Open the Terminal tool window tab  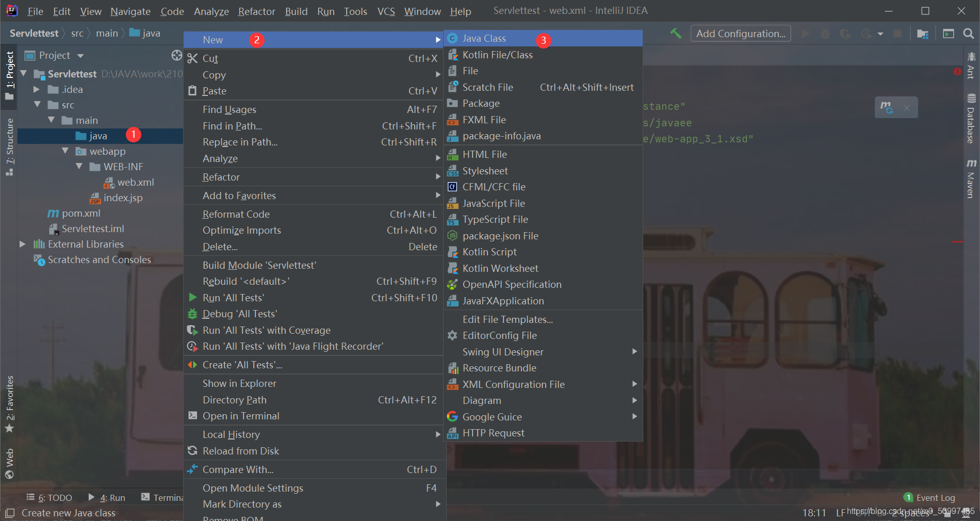pos(162,497)
